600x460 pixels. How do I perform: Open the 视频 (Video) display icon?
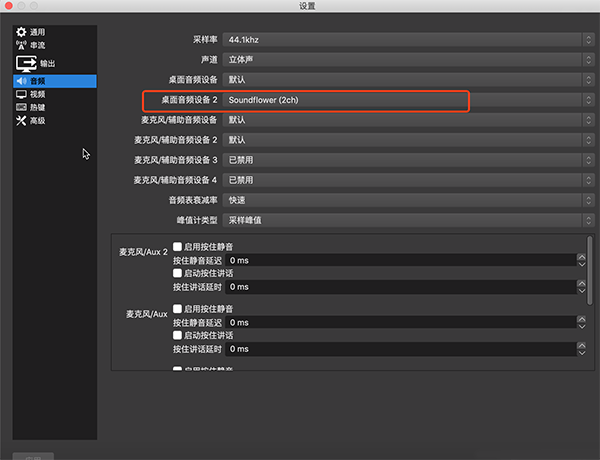pos(21,94)
